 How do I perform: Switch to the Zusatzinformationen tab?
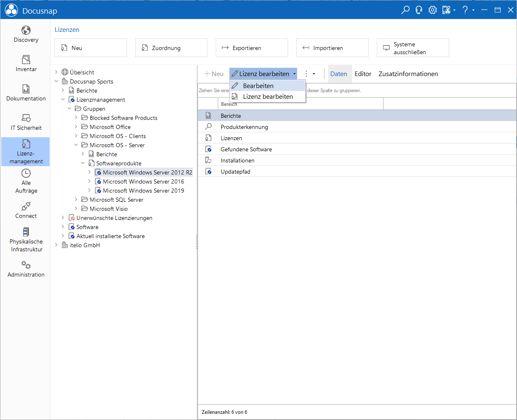click(x=408, y=74)
